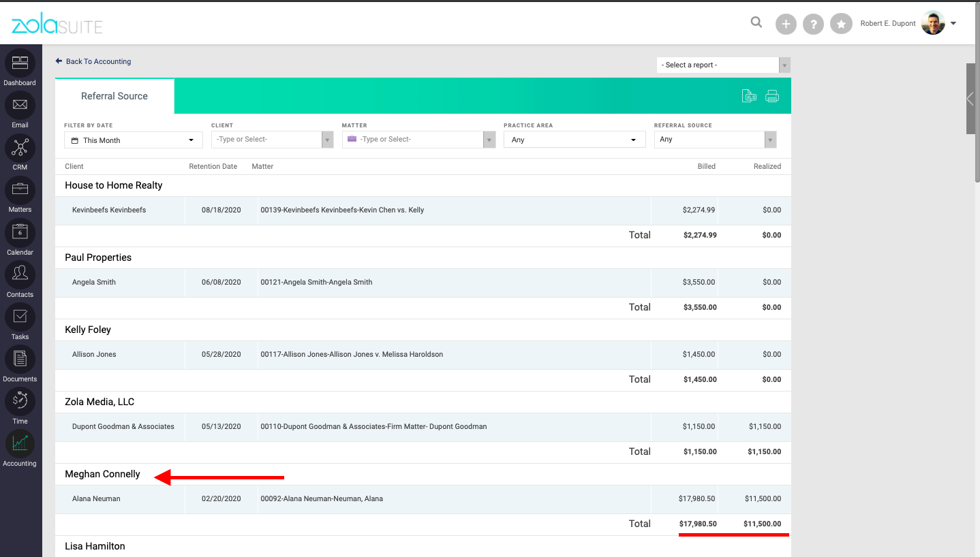980x557 pixels.
Task: Open the Time tracking icon
Action: pos(20,402)
